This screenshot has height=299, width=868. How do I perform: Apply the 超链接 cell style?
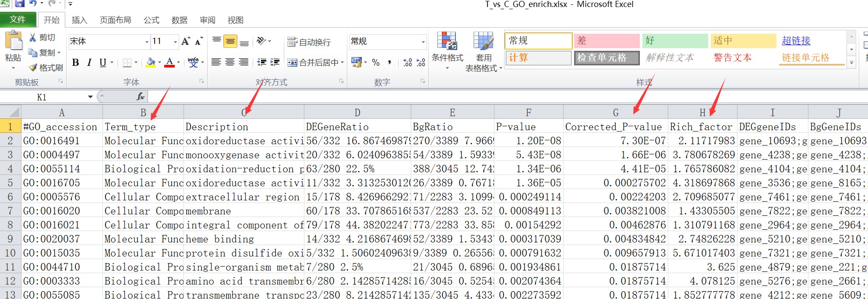[x=796, y=41]
